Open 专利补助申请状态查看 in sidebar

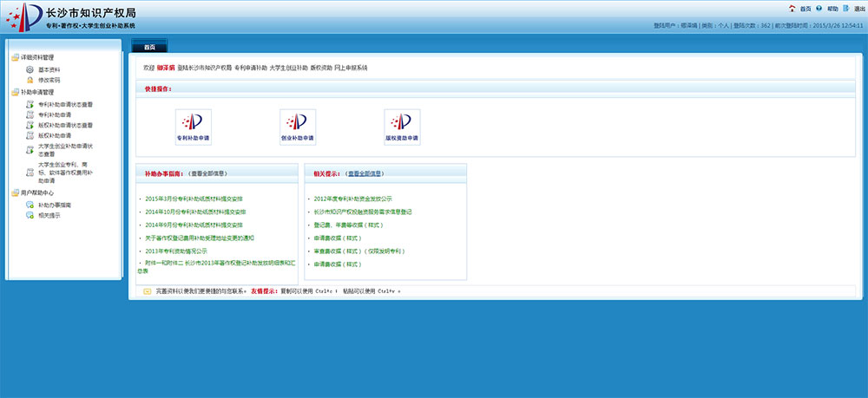pyautogui.click(x=66, y=103)
